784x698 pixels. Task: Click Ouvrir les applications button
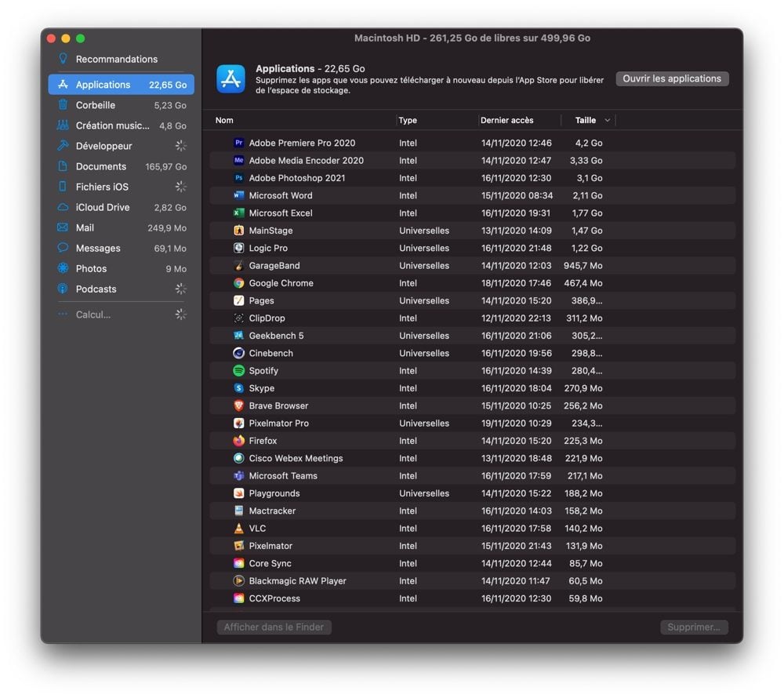(672, 78)
